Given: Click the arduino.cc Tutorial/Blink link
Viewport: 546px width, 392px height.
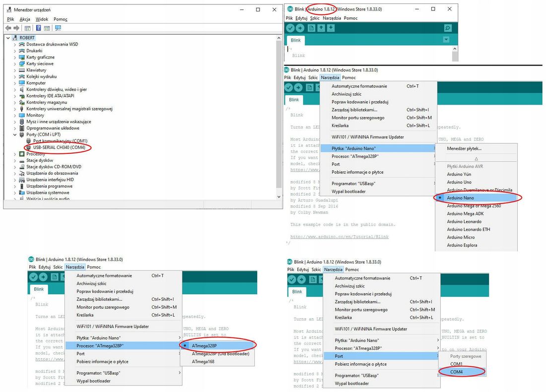Looking at the screenshot, I should click(x=340, y=237).
